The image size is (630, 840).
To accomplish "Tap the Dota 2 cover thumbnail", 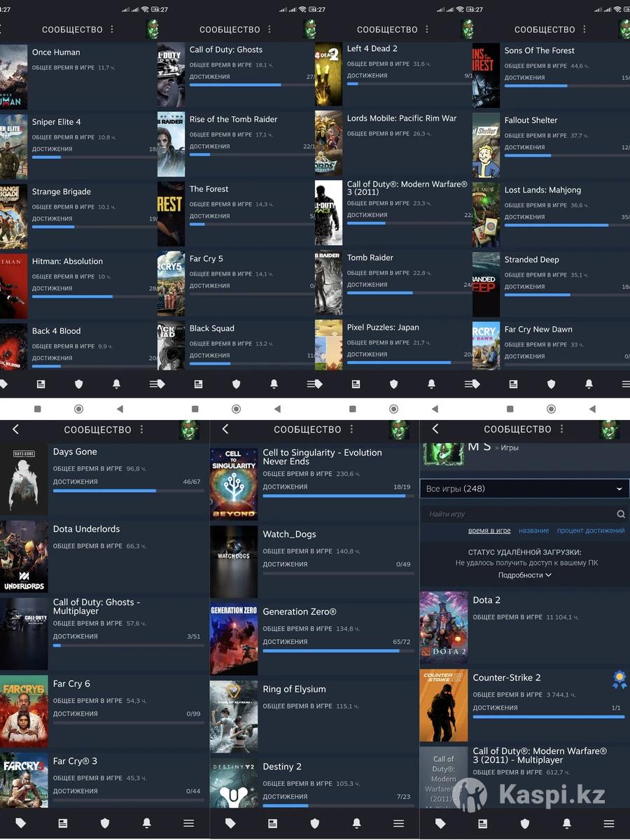I will tap(444, 628).
